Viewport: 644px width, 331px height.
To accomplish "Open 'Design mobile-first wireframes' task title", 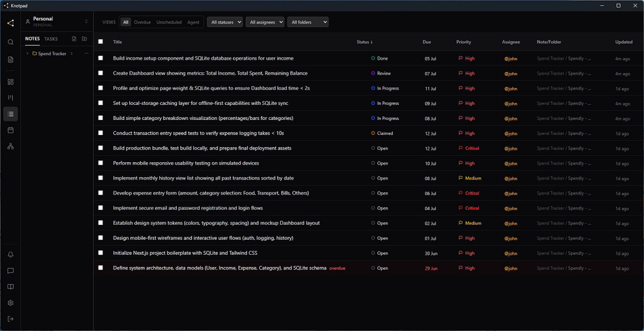I will point(203,238).
